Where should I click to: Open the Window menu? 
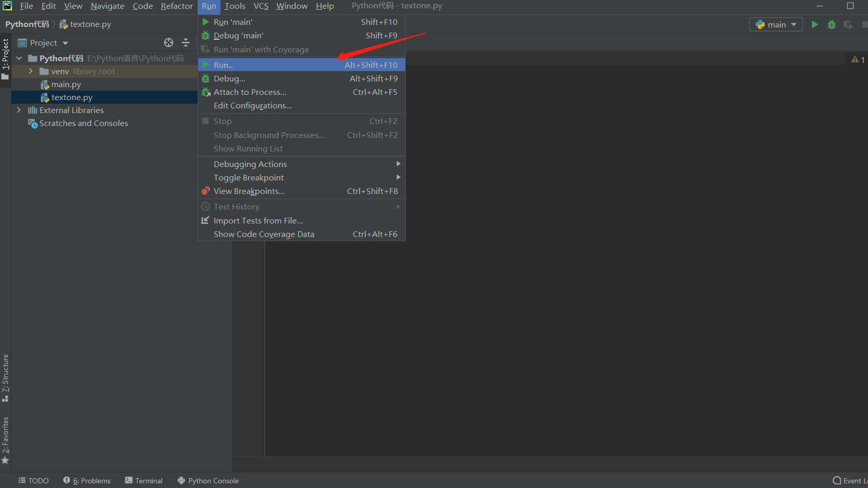pyautogui.click(x=292, y=6)
